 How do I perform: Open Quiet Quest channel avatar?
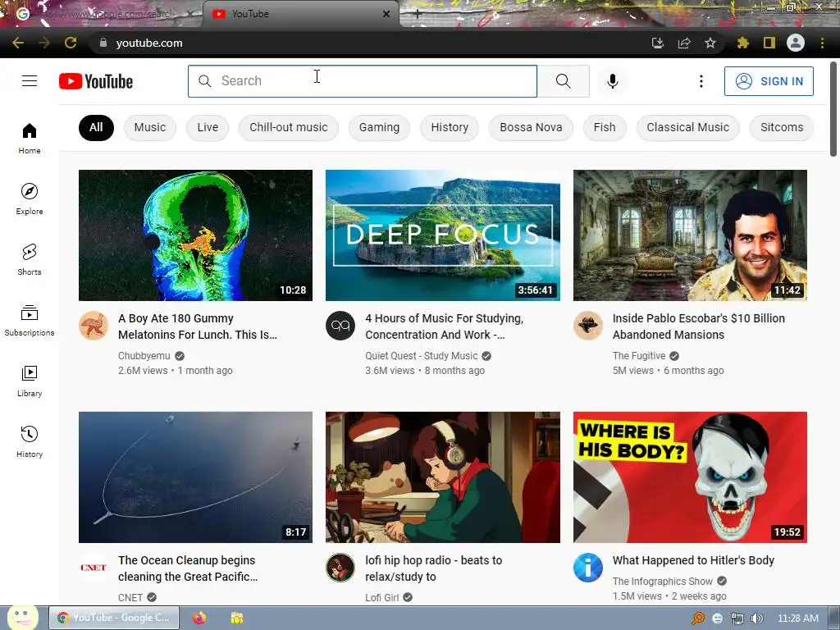pos(340,325)
